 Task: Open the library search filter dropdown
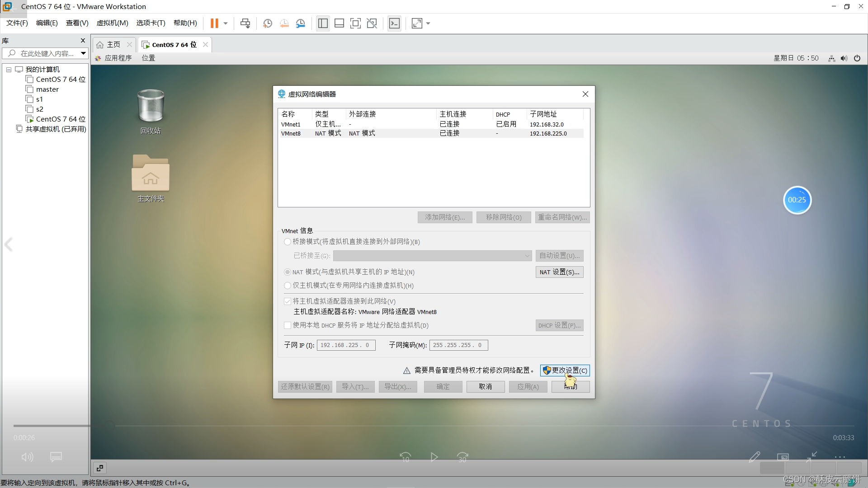pyautogui.click(x=83, y=53)
